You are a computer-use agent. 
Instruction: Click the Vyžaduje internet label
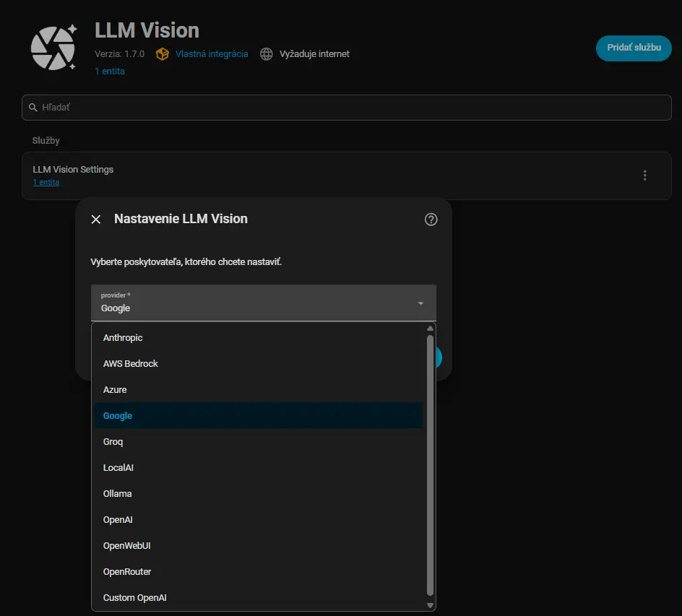(314, 54)
